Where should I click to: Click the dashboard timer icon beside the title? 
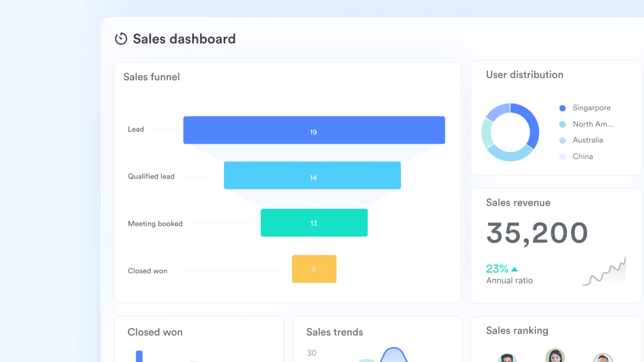click(121, 39)
